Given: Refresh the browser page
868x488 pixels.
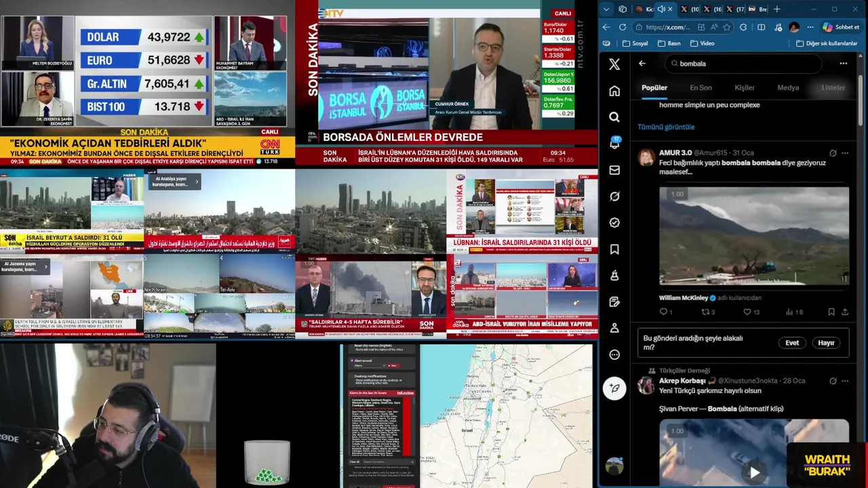Looking at the screenshot, I should point(623,27).
